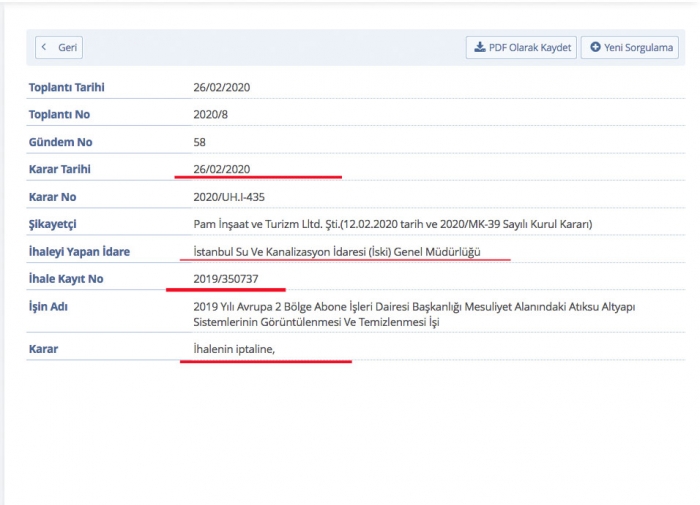700x505 pixels.
Task: Click the underlined Karar Tarihi date value
Action: pyautogui.click(x=221, y=169)
